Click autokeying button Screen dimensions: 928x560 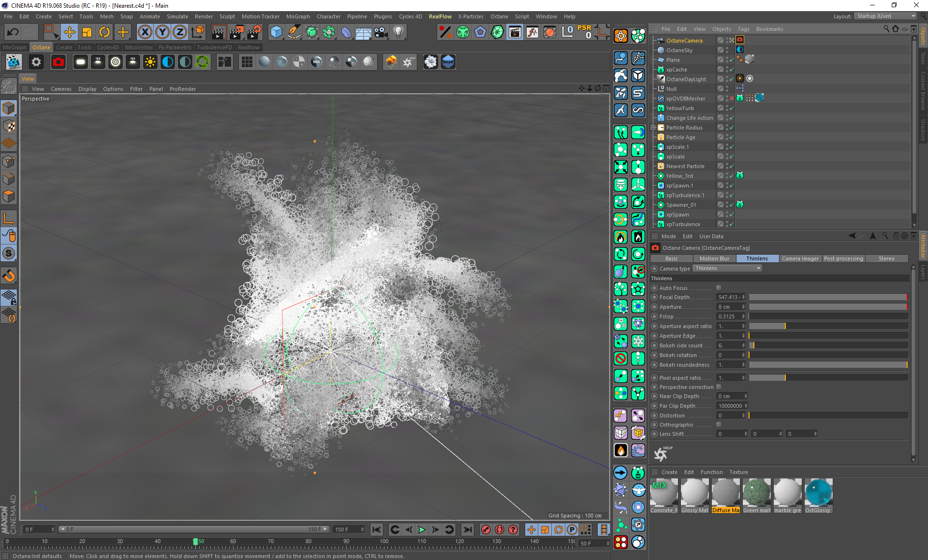500,530
